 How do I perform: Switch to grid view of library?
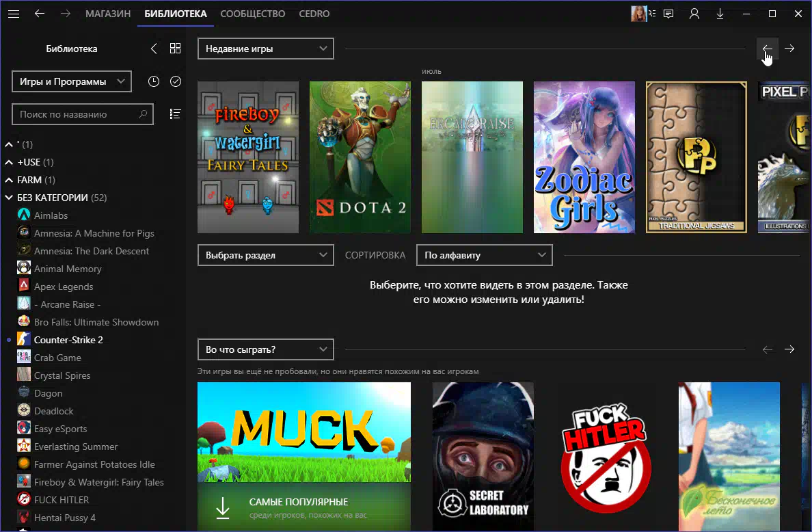point(176,49)
